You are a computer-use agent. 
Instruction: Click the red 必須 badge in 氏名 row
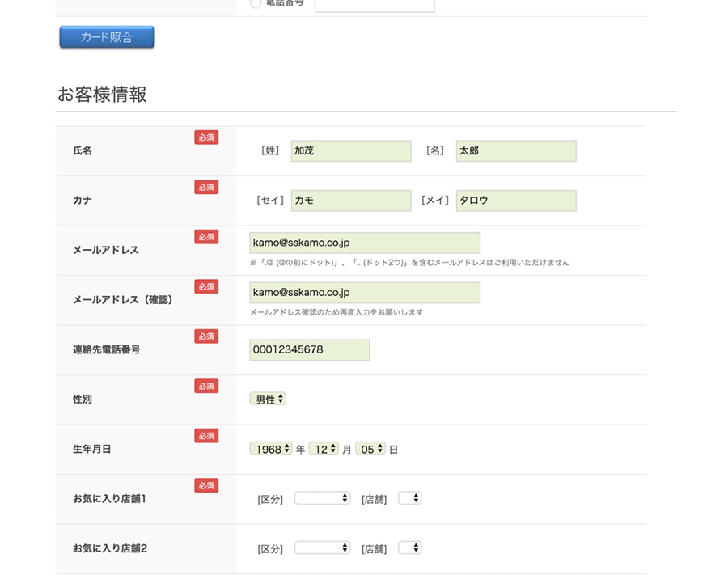(206, 137)
